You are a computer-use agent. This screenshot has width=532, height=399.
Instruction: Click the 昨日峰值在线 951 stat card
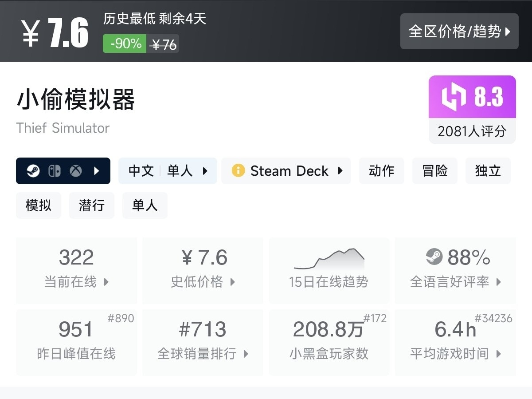coord(76,342)
